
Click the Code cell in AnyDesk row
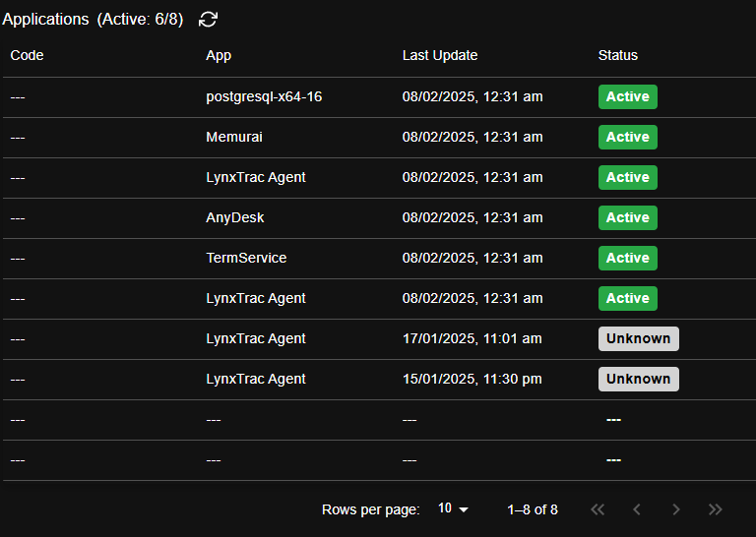point(18,218)
